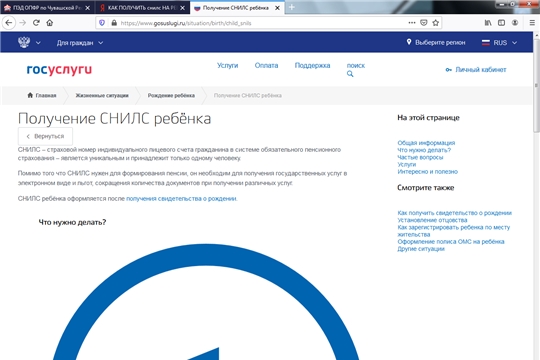Open Установление отцовства link
This screenshot has width=540, height=360.
[432, 220]
